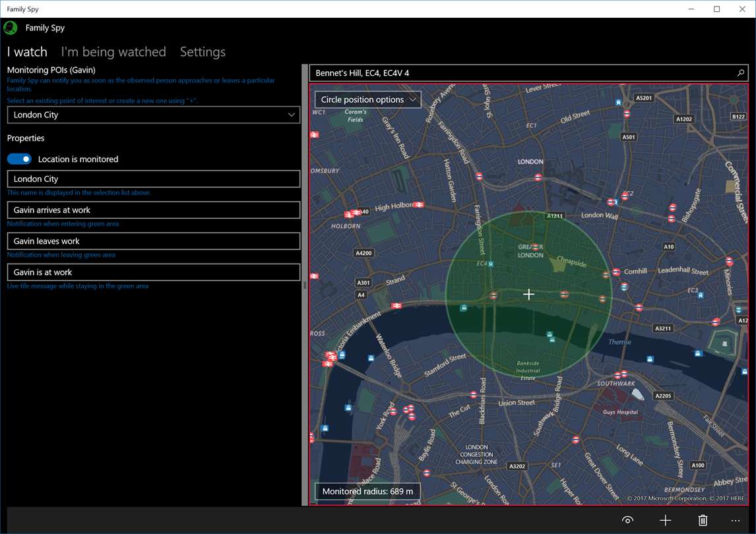Click the Stamford Street label on map
The image size is (756, 534).
click(x=445, y=365)
